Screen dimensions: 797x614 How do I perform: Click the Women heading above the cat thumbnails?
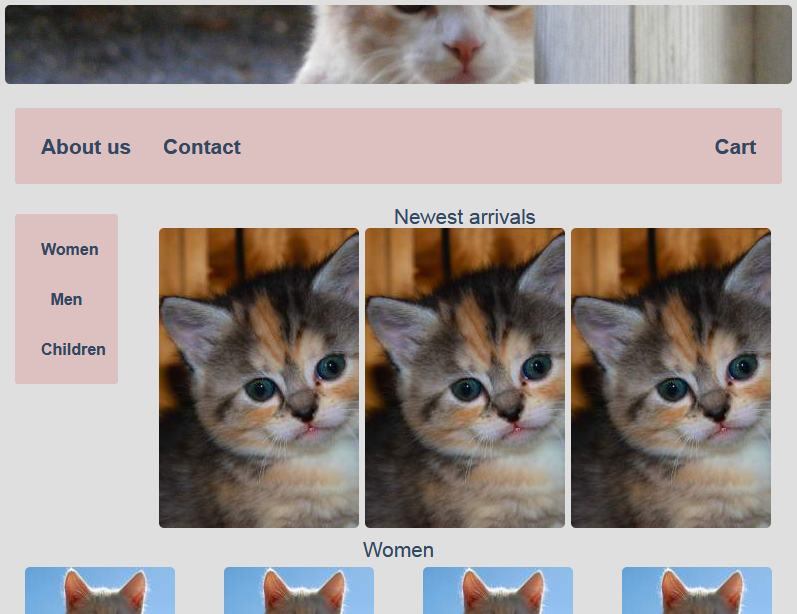(x=398, y=550)
